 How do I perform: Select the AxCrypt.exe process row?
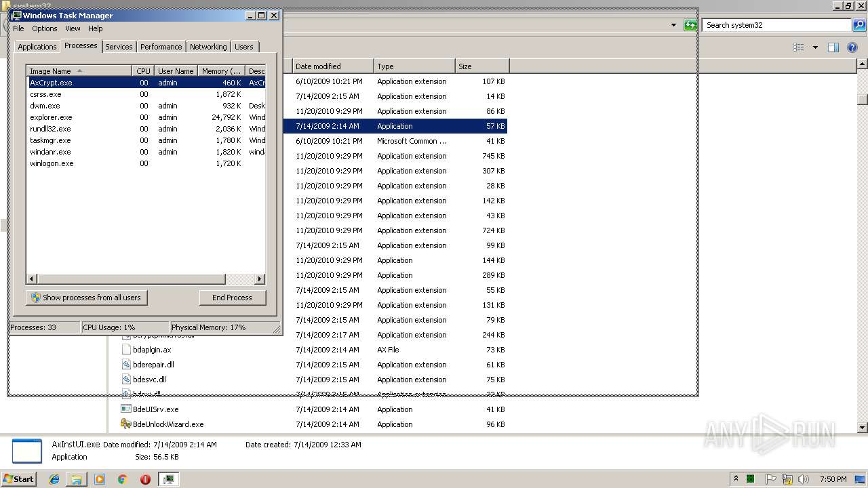point(146,83)
